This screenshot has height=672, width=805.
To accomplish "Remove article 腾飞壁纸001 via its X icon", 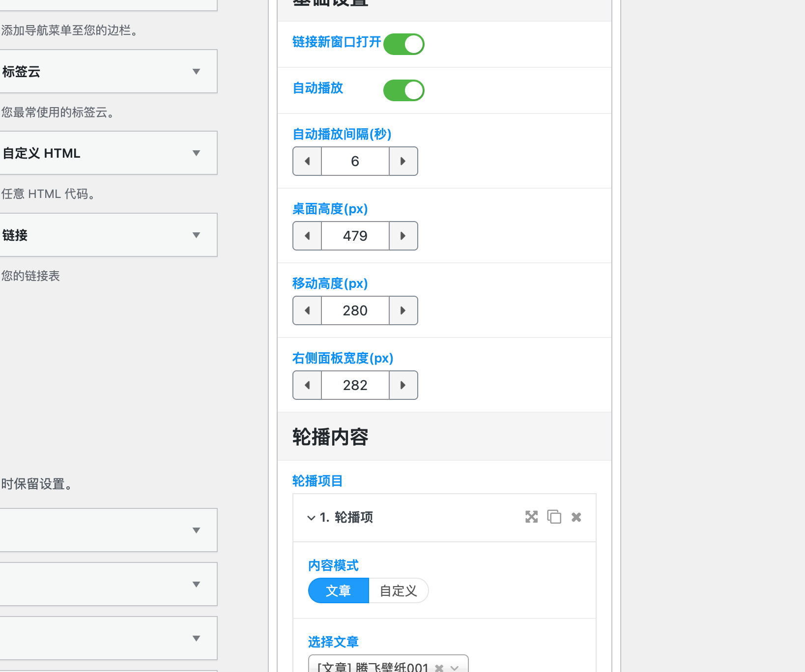I will pyautogui.click(x=439, y=667).
